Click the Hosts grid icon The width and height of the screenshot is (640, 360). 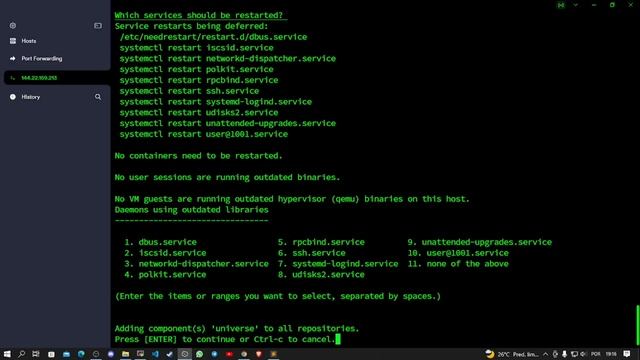(13, 41)
